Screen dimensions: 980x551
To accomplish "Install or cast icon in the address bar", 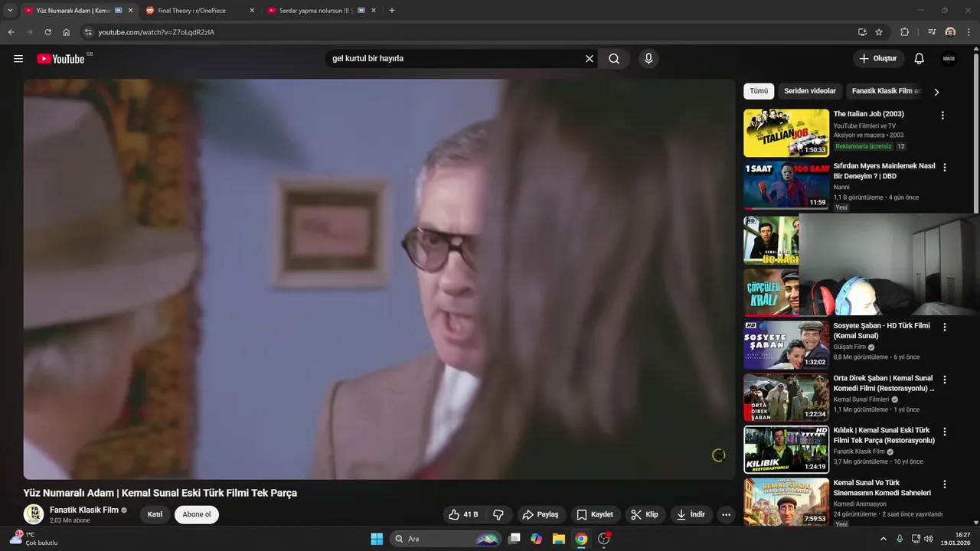I will 862,32.
